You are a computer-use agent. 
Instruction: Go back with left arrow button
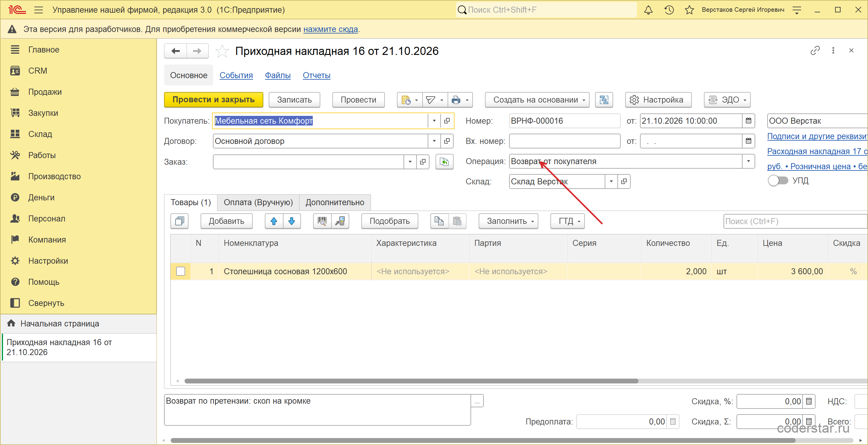[x=176, y=51]
